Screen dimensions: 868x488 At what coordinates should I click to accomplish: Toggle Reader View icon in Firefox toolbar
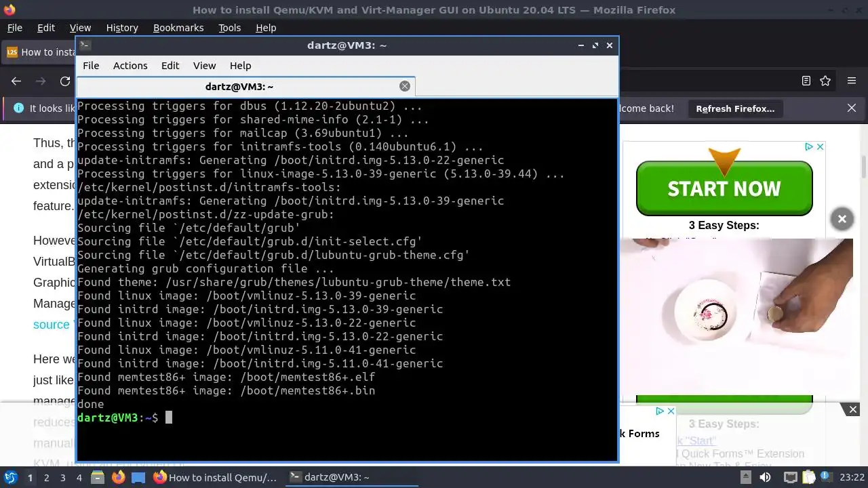click(x=806, y=81)
